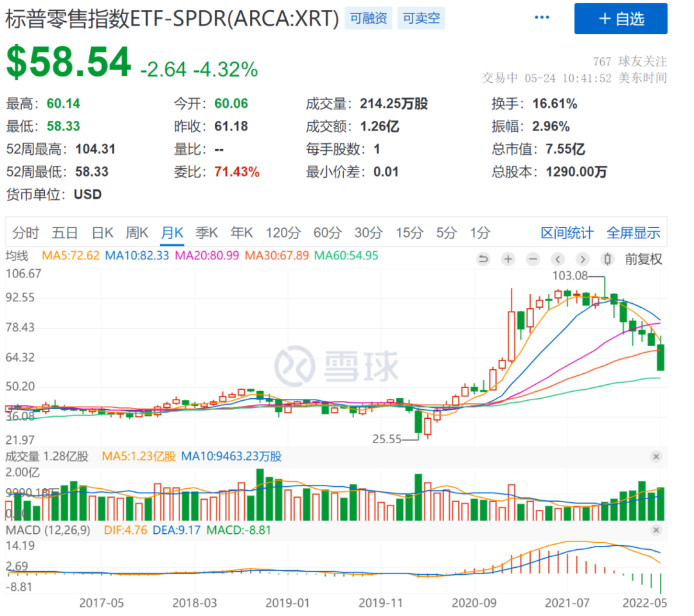The height and width of the screenshot is (616, 694).
Task: Click the volume MA10:9463.23万股 label
Action: pos(231,456)
